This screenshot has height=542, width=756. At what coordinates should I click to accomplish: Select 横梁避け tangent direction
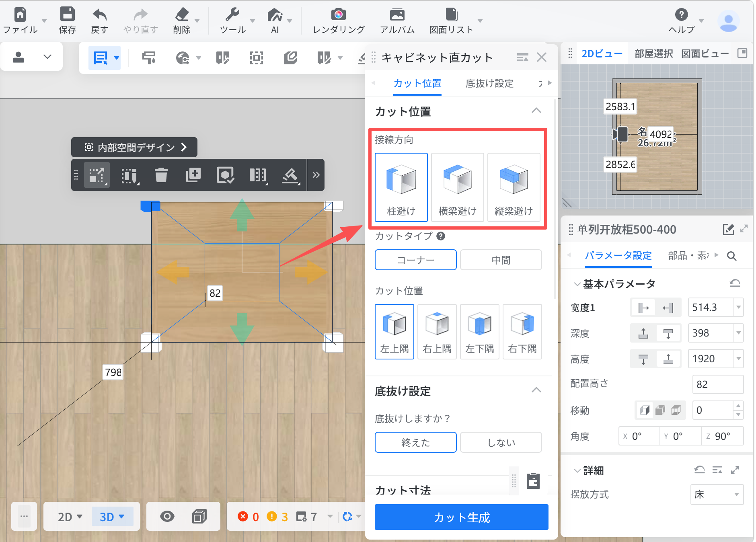pos(457,187)
